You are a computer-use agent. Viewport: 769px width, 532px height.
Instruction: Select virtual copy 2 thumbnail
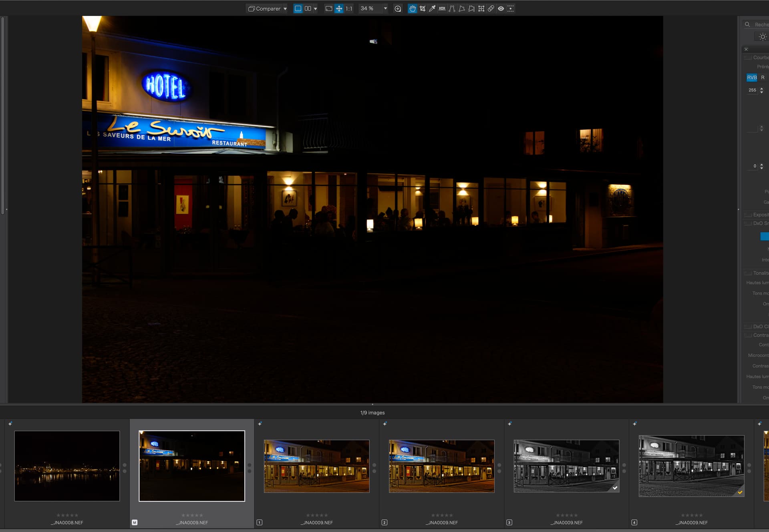[x=441, y=466]
